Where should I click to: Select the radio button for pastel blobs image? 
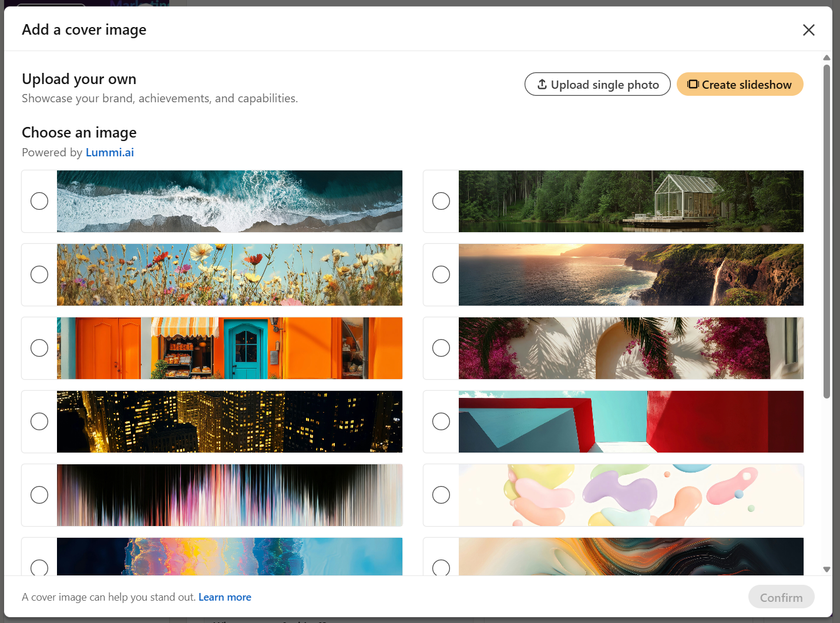pyautogui.click(x=441, y=495)
